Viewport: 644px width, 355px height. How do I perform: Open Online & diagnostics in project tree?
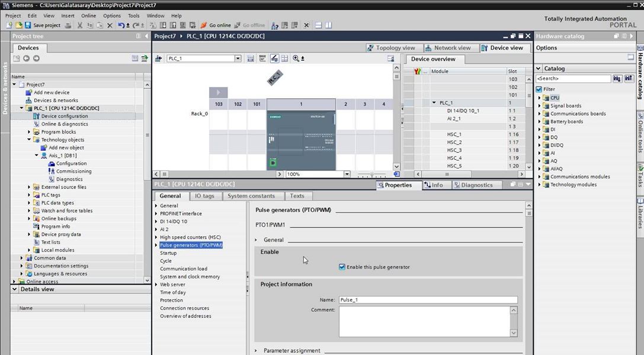click(65, 124)
